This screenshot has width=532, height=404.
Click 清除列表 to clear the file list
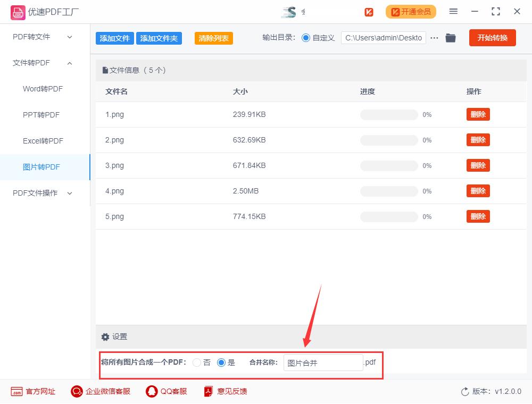point(213,38)
